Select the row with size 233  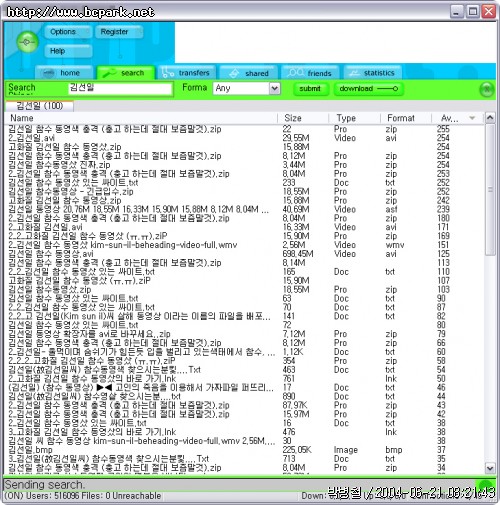243,183
